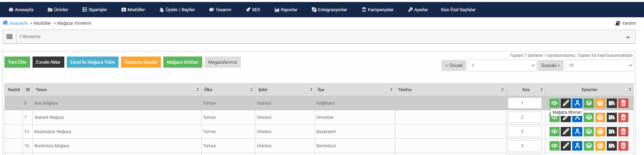Click the books icon for Başakpazar Mağaza
Screen dimensions: 644x155
(x=611, y=132)
